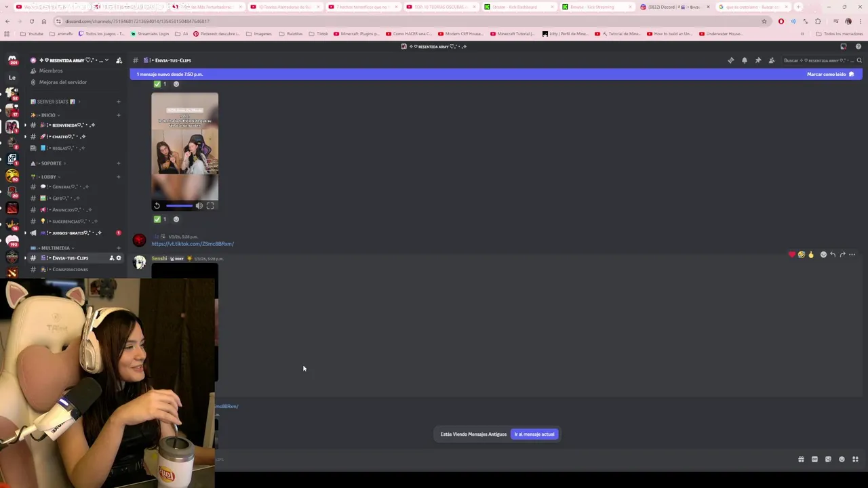This screenshot has height=488, width=868.
Task: Click the Opera extension icon in Chrome
Action: [x=781, y=21]
